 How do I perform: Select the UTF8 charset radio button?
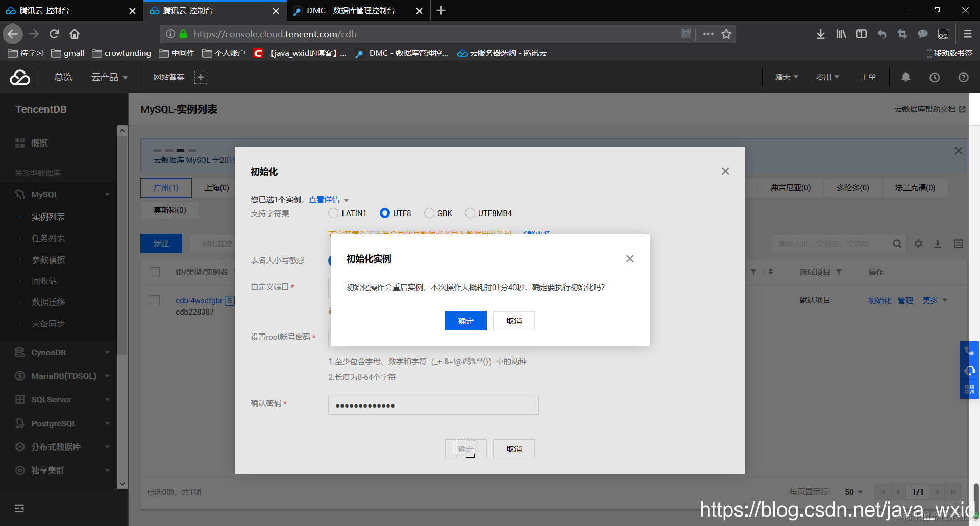click(x=385, y=213)
